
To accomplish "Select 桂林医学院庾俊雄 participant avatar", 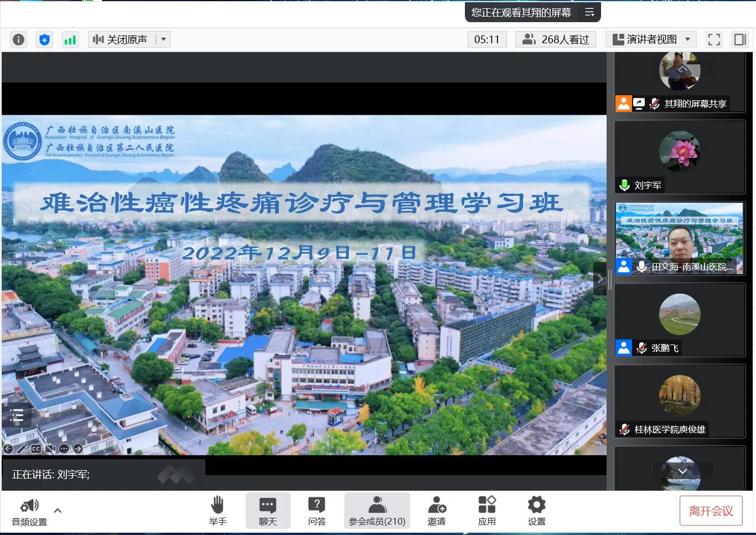I will coord(680,395).
